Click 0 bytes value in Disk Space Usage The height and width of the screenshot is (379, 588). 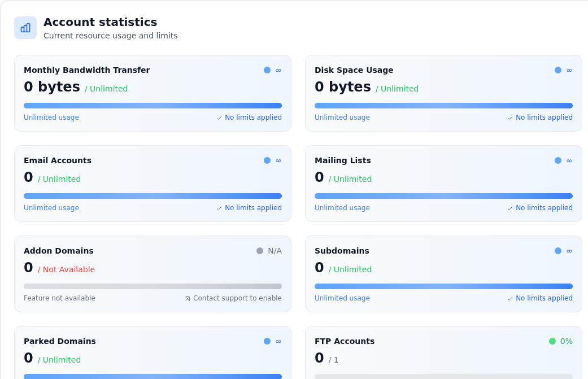[x=343, y=86]
